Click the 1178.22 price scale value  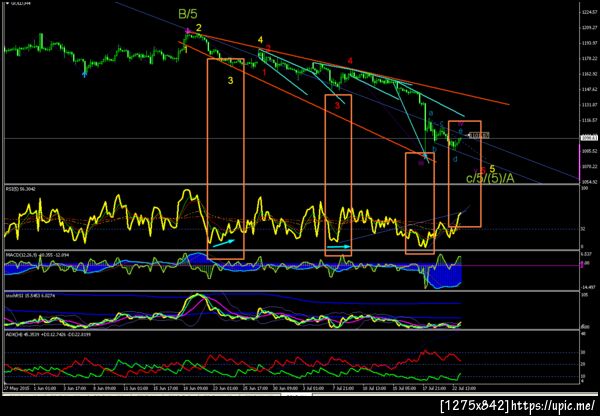pyautogui.click(x=590, y=59)
